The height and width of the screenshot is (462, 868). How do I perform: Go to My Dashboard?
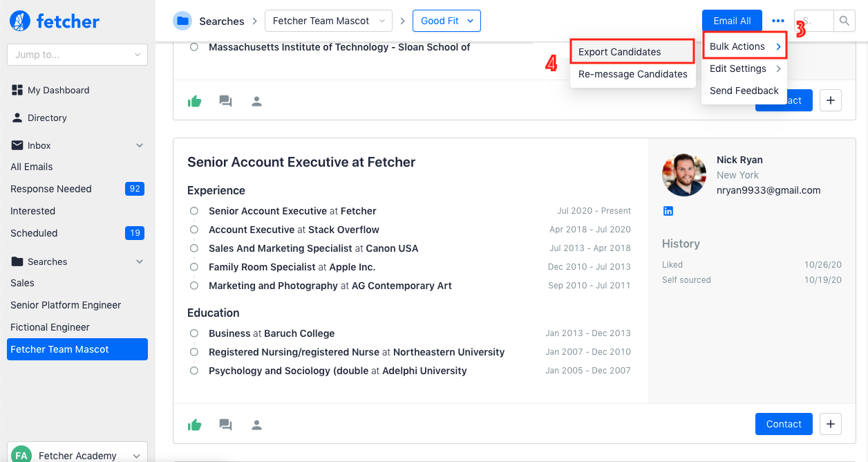tap(58, 90)
